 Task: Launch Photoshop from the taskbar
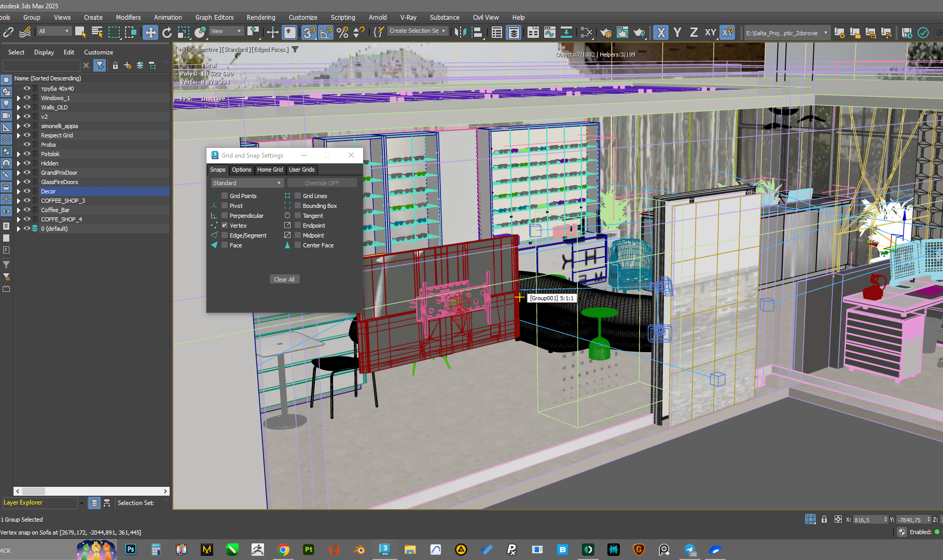131,550
